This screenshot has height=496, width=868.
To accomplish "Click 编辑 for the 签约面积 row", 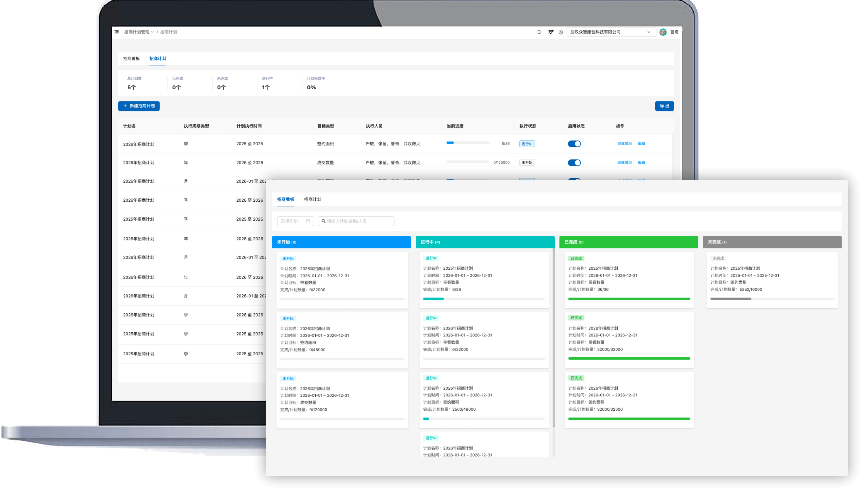I will (641, 144).
